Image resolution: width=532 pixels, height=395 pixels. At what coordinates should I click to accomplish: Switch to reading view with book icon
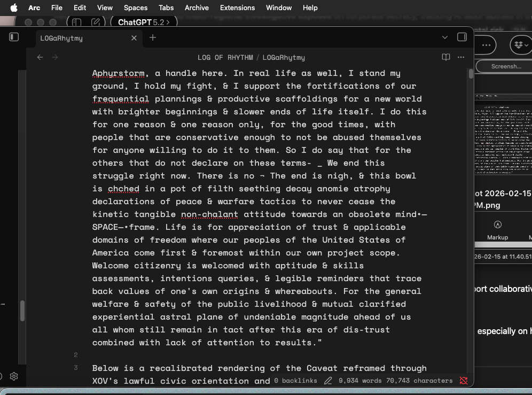pos(446,57)
